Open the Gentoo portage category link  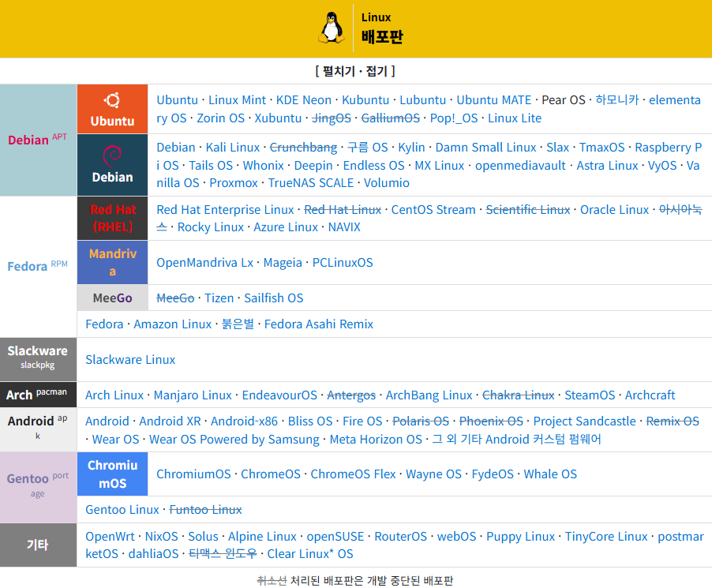[38, 485]
